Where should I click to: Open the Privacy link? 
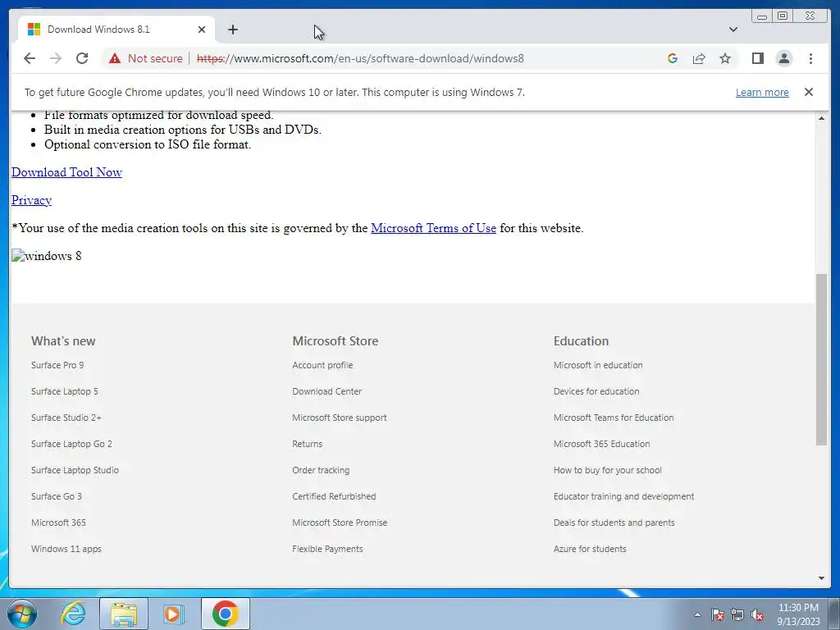pyautogui.click(x=32, y=200)
